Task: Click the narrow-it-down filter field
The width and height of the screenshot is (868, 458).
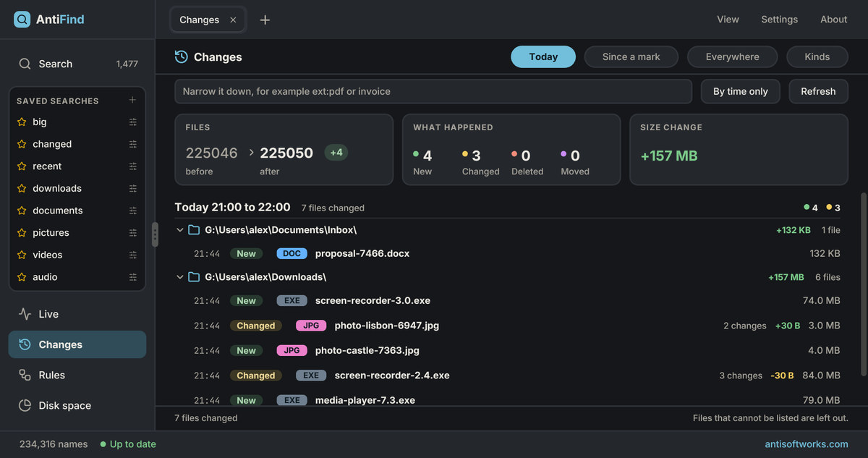Action: point(433,91)
